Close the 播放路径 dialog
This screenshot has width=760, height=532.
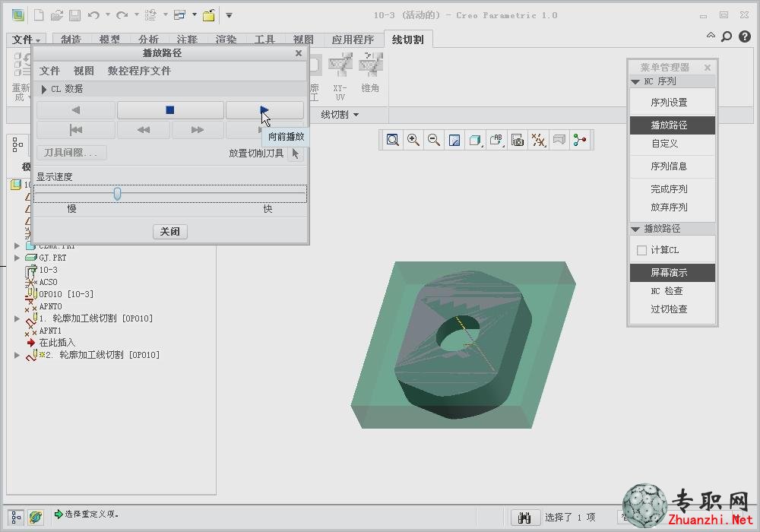click(x=299, y=53)
